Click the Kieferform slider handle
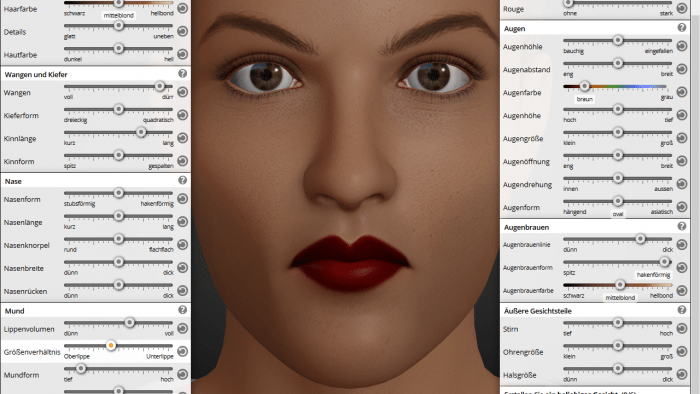The image size is (700, 394). click(118, 109)
